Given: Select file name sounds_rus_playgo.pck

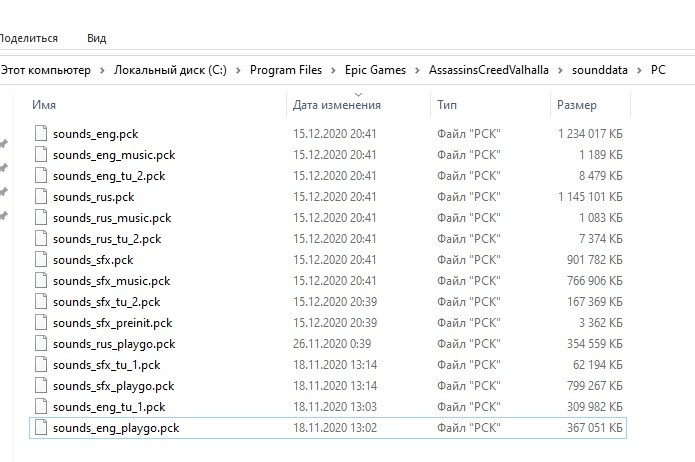Looking at the screenshot, I should [114, 344].
